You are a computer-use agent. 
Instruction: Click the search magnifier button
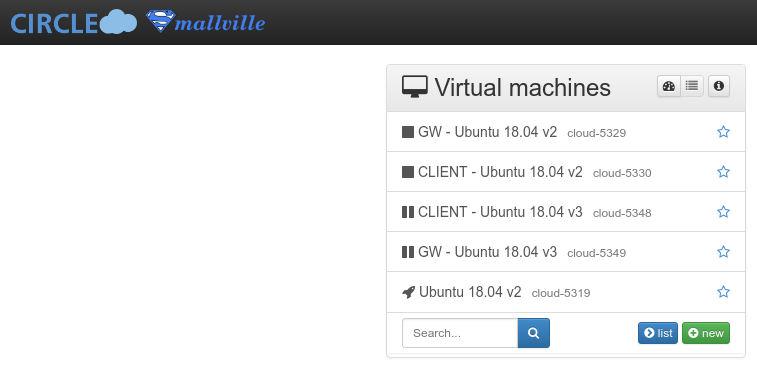coord(533,333)
